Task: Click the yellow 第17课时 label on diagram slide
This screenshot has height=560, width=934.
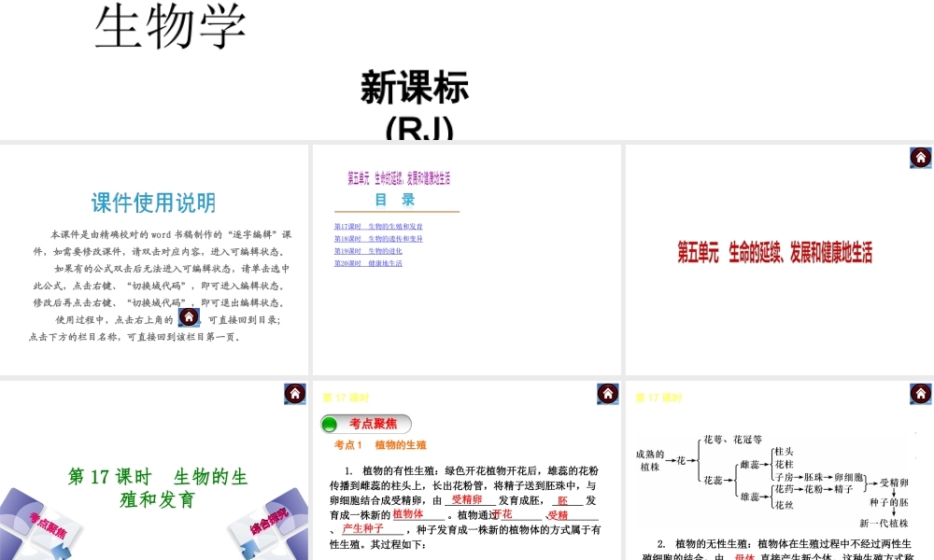Action: tap(658, 398)
